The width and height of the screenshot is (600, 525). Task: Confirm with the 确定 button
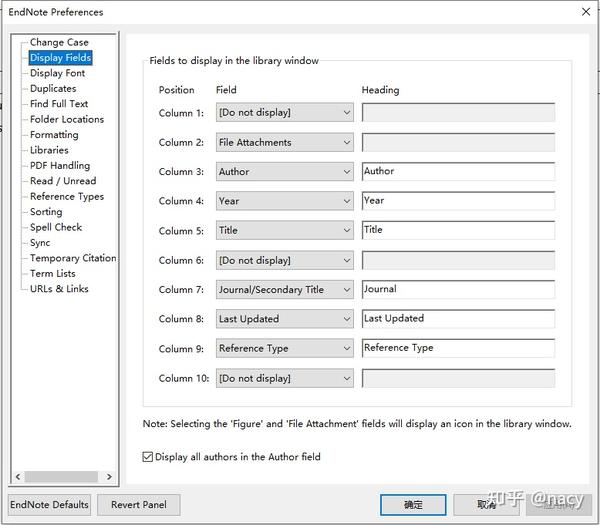[x=413, y=505]
